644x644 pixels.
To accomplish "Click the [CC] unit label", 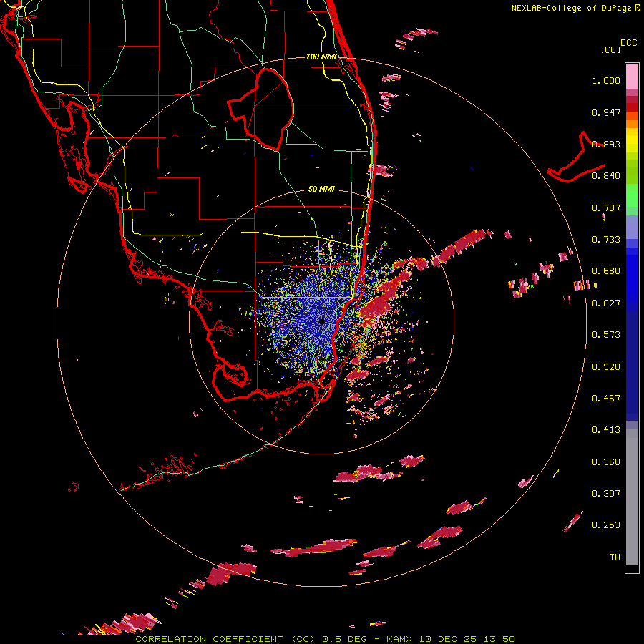I will coord(610,49).
